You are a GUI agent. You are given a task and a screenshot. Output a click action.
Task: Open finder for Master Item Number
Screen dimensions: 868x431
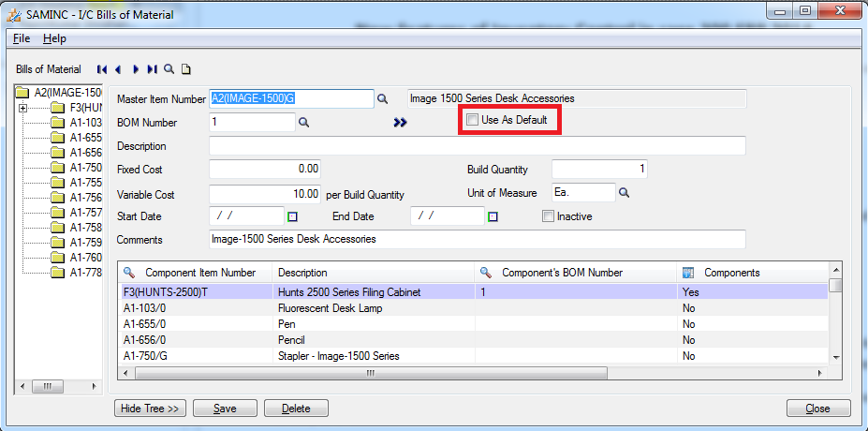[383, 98]
